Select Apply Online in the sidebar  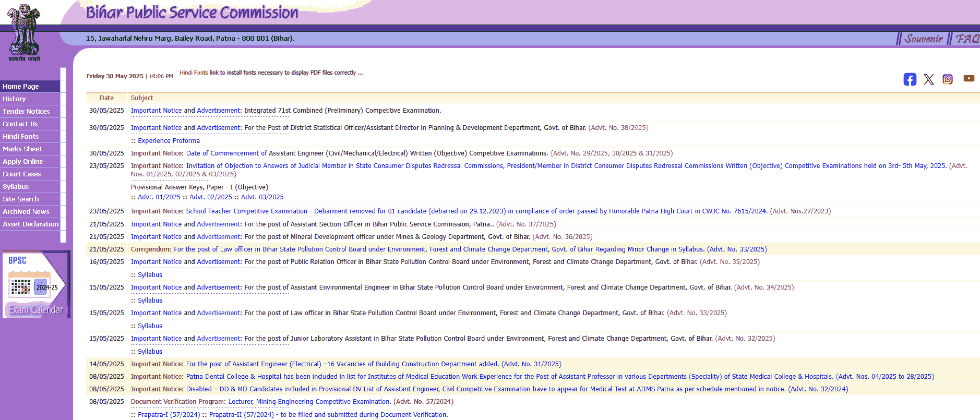coord(30,162)
